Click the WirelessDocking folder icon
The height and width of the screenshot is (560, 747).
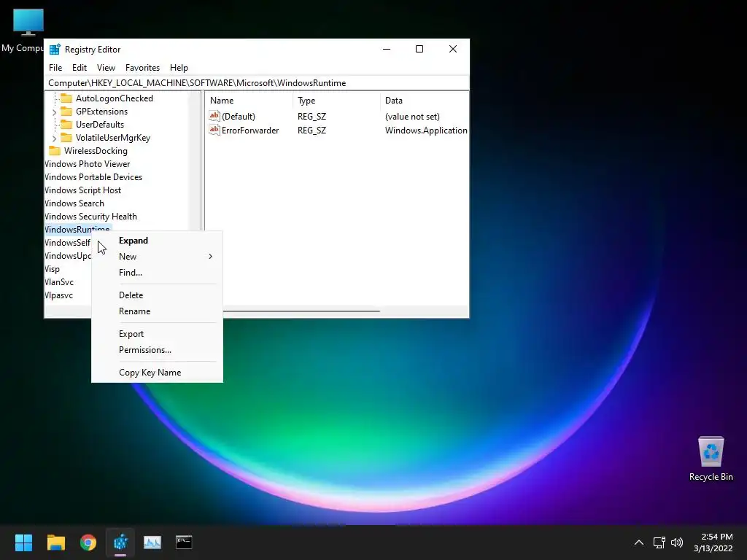pyautogui.click(x=55, y=150)
